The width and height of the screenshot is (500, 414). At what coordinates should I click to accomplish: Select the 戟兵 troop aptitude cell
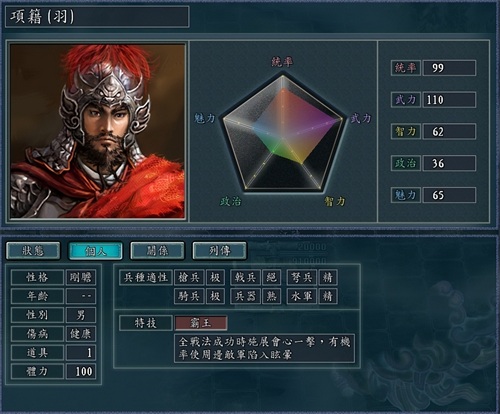click(245, 277)
